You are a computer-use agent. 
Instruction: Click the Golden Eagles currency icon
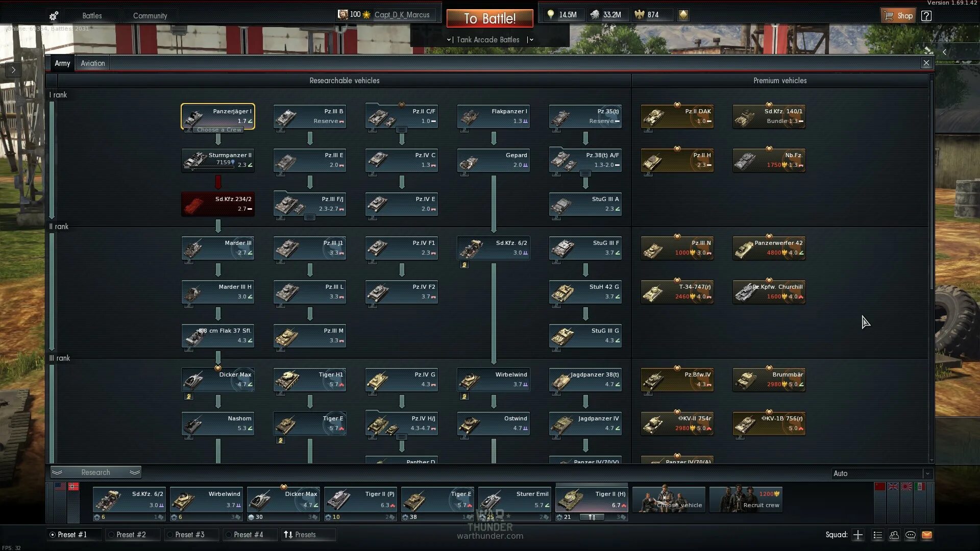pyautogui.click(x=640, y=15)
